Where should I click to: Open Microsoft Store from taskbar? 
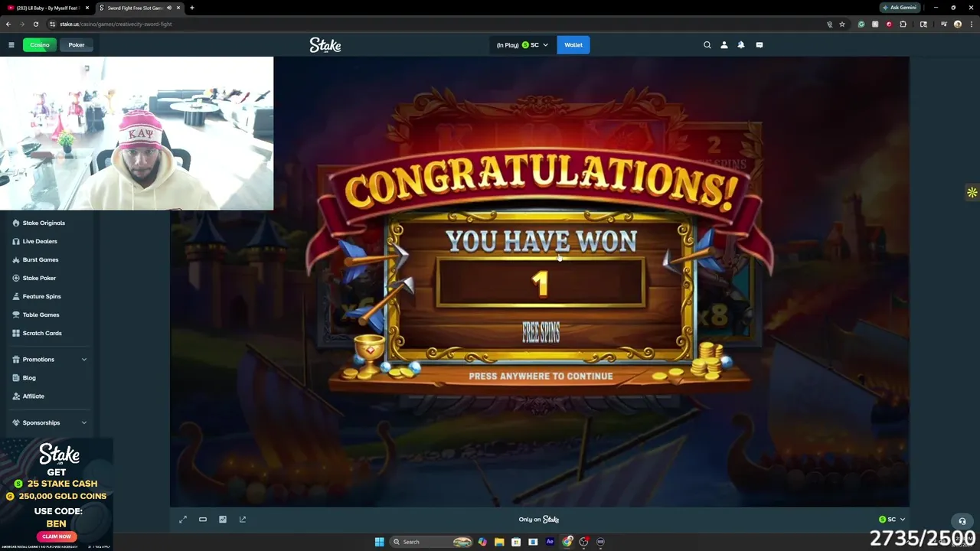coord(516,542)
